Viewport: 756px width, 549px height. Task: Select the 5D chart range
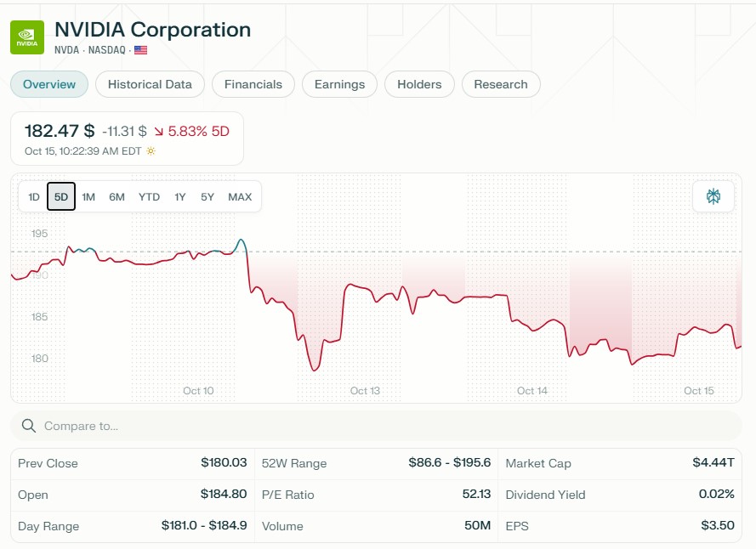coord(61,196)
